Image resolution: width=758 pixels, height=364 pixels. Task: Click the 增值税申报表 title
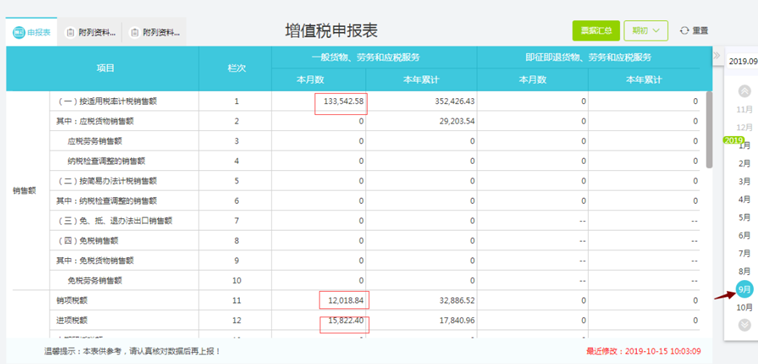(x=332, y=30)
